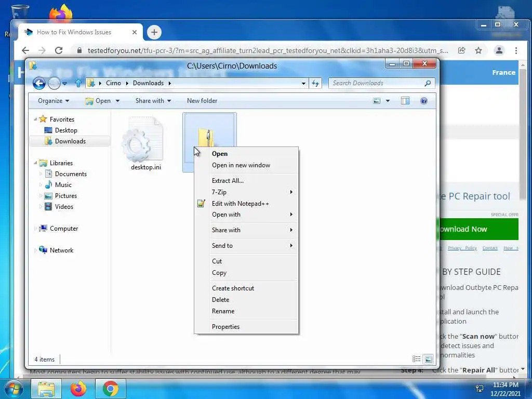The height and width of the screenshot is (399, 532).
Task: Select Documents library
Action: (x=71, y=174)
